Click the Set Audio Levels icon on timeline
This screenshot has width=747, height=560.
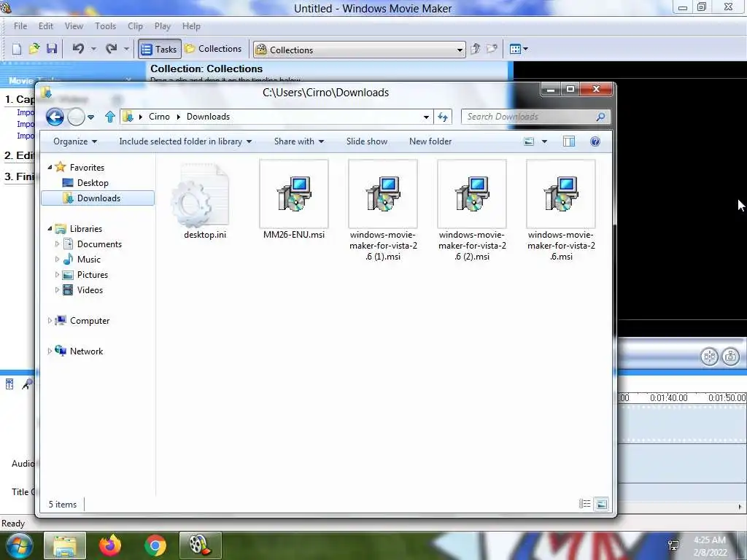[x=9, y=384]
